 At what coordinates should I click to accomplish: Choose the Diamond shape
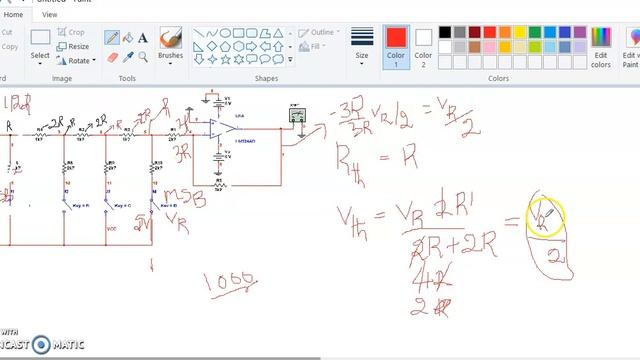[212, 46]
